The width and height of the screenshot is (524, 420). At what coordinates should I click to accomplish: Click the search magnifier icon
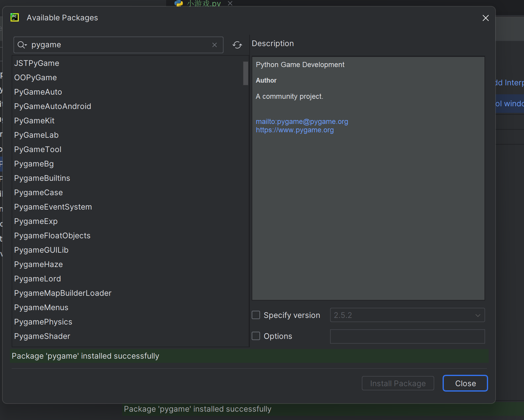pos(22,45)
